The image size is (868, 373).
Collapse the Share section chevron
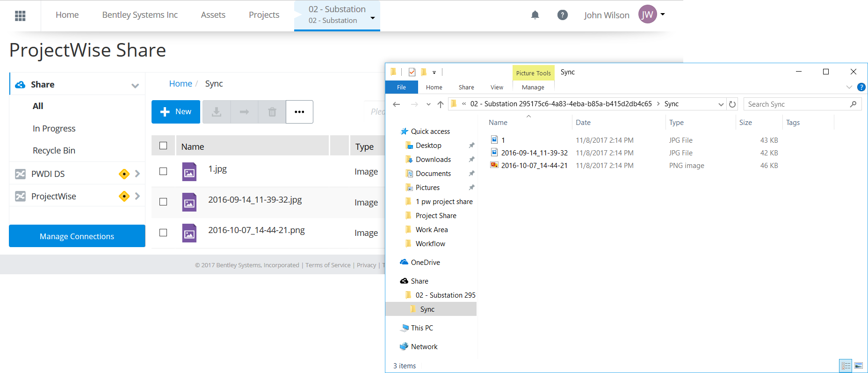pos(135,86)
